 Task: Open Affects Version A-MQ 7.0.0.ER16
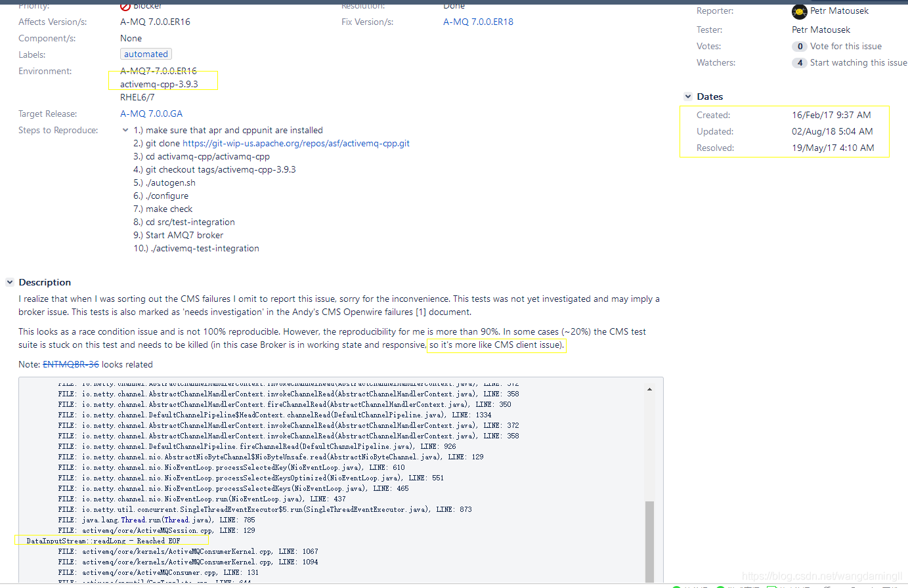pyautogui.click(x=155, y=22)
